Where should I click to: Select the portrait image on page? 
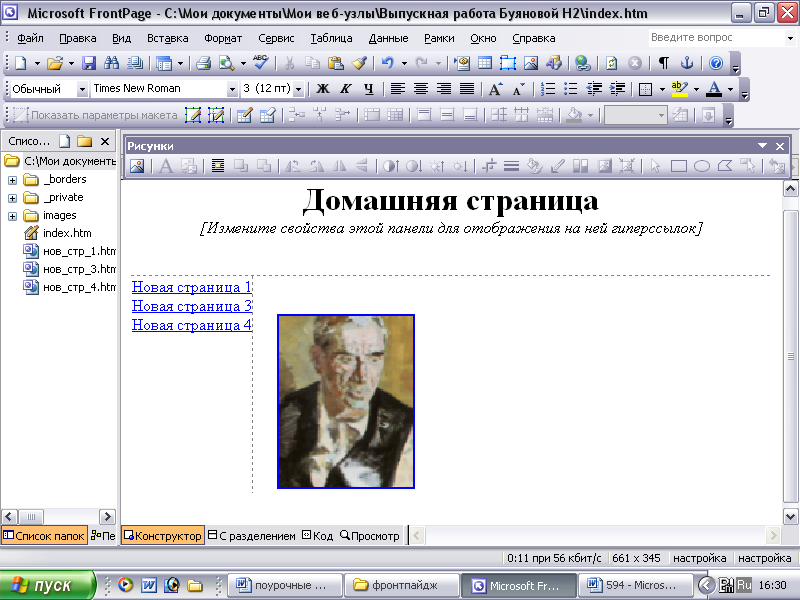(x=346, y=402)
